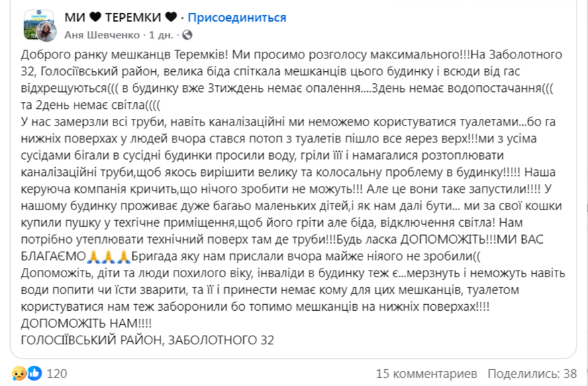The width and height of the screenshot is (588, 386).
Task: Open Аня Шевченко's profile
Action: click(x=103, y=34)
